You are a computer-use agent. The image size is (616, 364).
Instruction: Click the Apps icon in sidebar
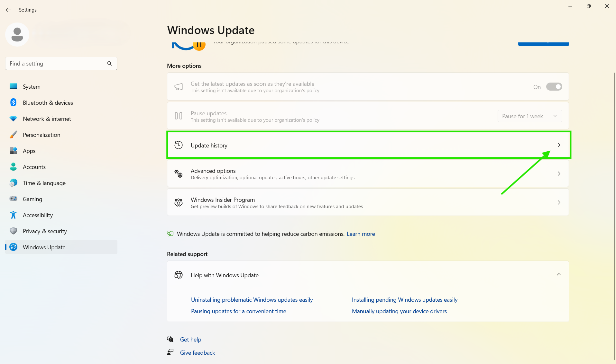[x=13, y=151]
